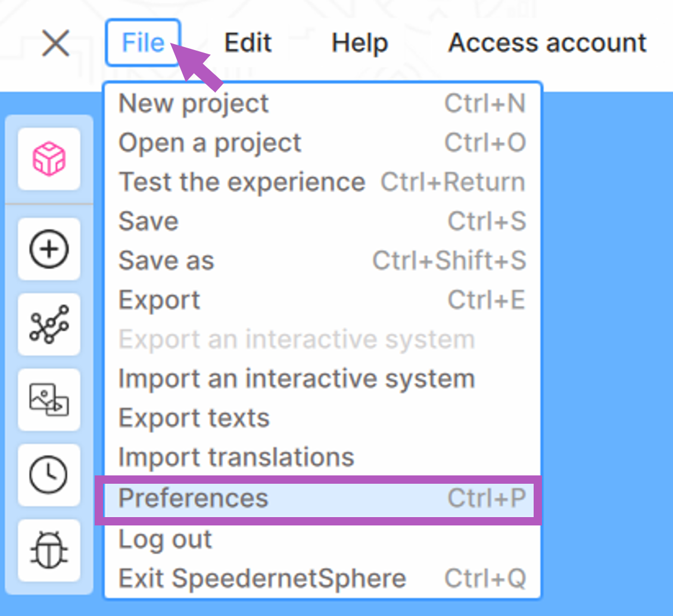Open the bug debug icon
The width and height of the screenshot is (673, 616).
[x=49, y=550]
